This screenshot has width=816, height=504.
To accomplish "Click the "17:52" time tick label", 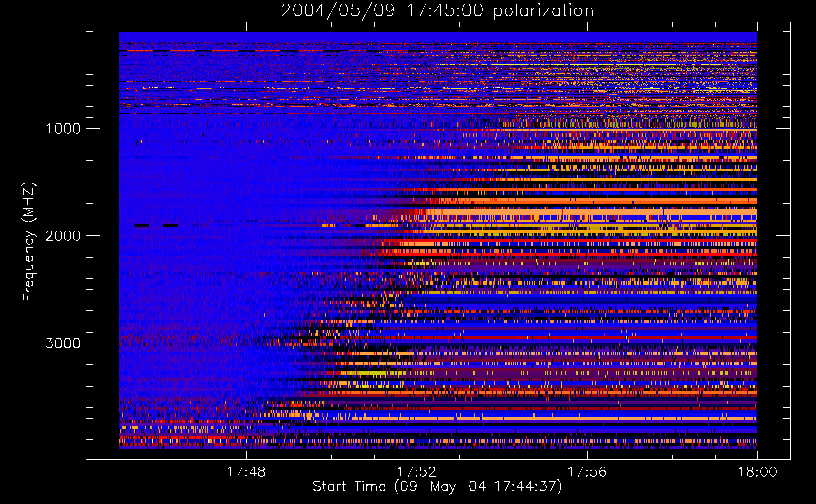I will (x=417, y=472).
